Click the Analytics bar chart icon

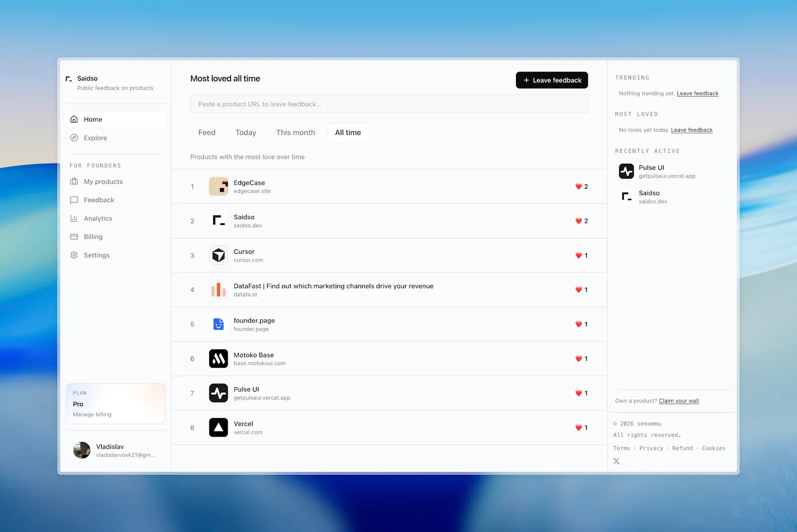[74, 218]
